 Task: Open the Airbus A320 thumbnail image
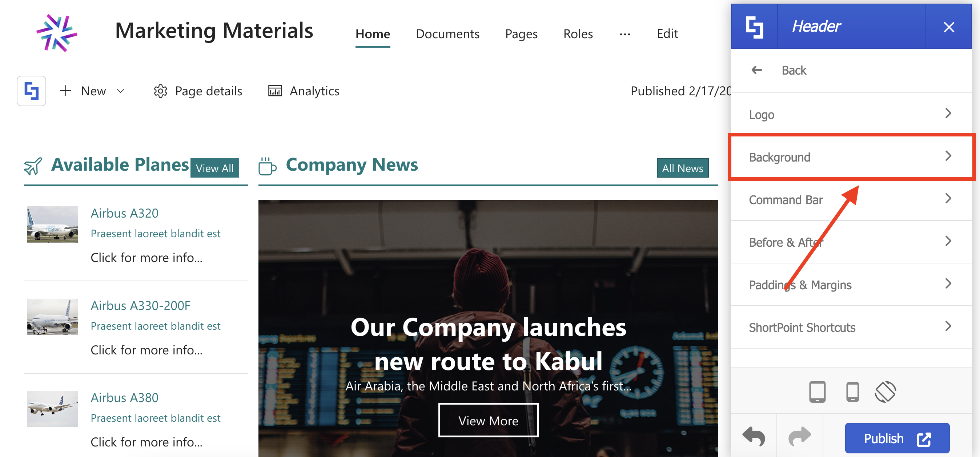coord(52,224)
